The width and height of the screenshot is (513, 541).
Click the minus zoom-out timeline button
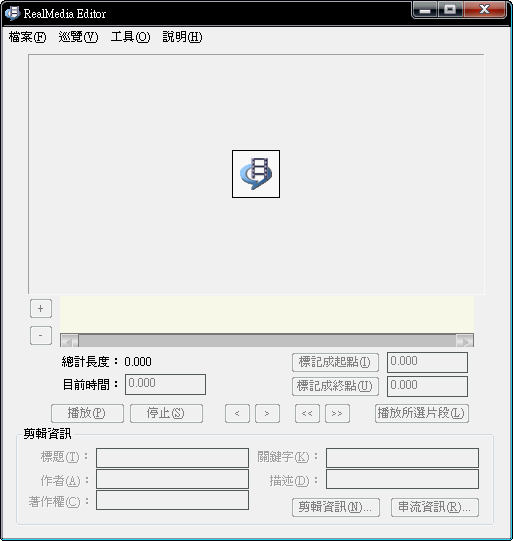pyautogui.click(x=41, y=335)
